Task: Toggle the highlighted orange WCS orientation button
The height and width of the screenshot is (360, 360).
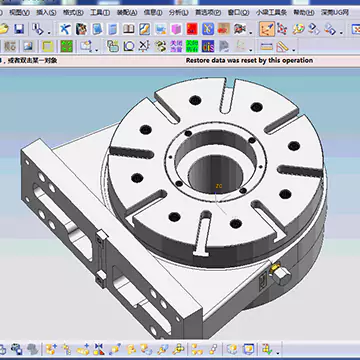Action: coord(267,29)
